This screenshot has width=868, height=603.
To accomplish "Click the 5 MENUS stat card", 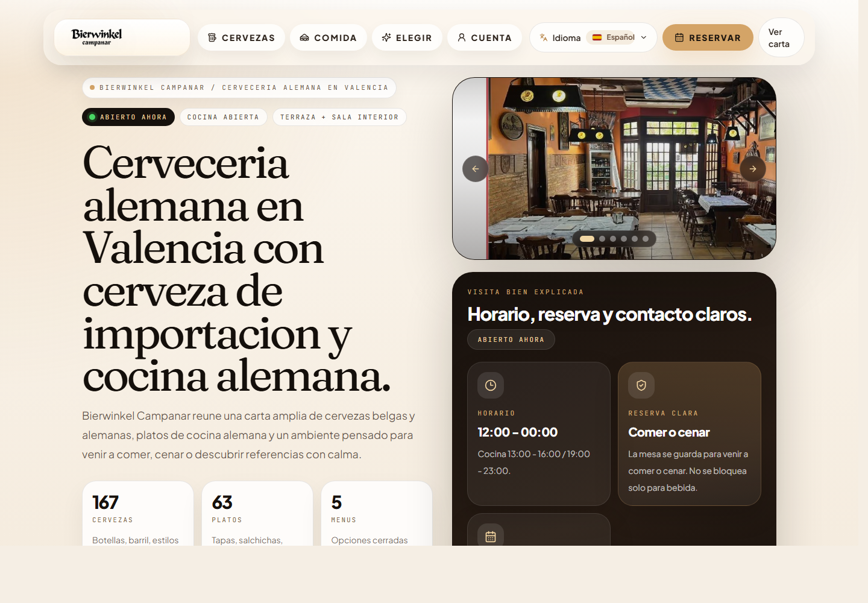I will click(x=377, y=514).
